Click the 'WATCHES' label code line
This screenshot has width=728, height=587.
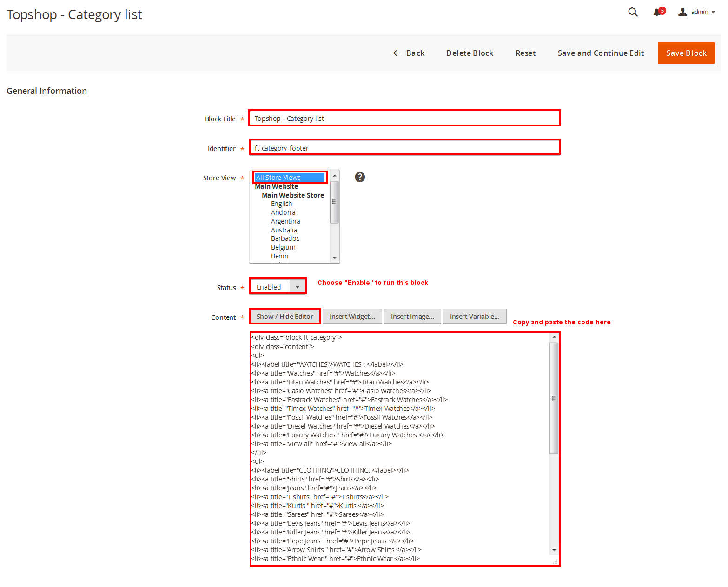pos(327,364)
